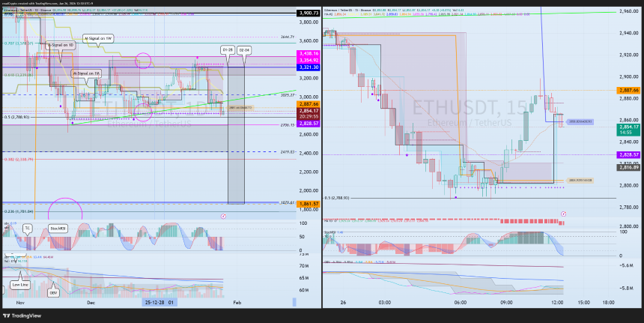The height and width of the screenshot is (323, 644).
Task: Click '03:00' on the 15-minute time axis
Action: tap(384, 303)
